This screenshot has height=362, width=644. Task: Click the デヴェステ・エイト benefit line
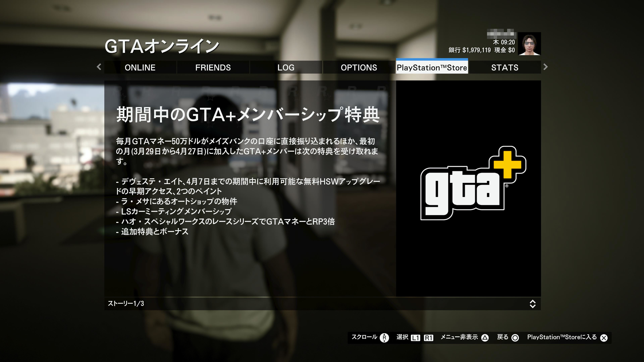tap(248, 186)
